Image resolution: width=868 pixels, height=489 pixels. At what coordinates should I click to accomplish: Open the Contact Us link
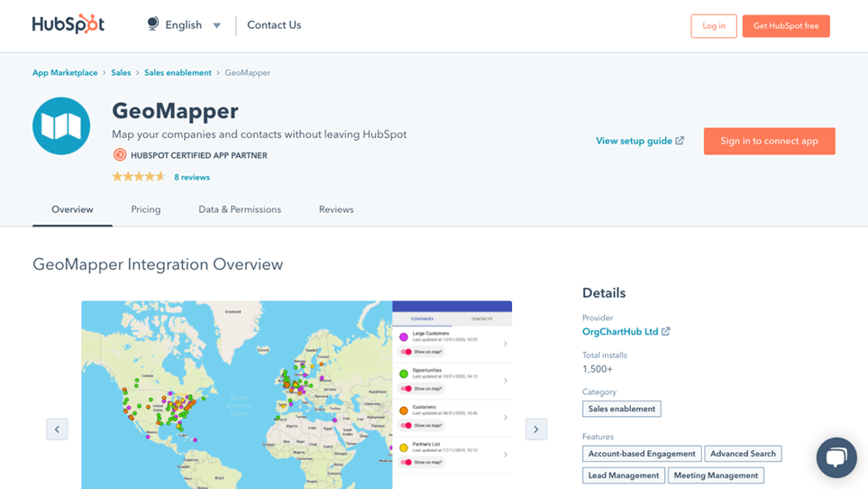coord(274,25)
